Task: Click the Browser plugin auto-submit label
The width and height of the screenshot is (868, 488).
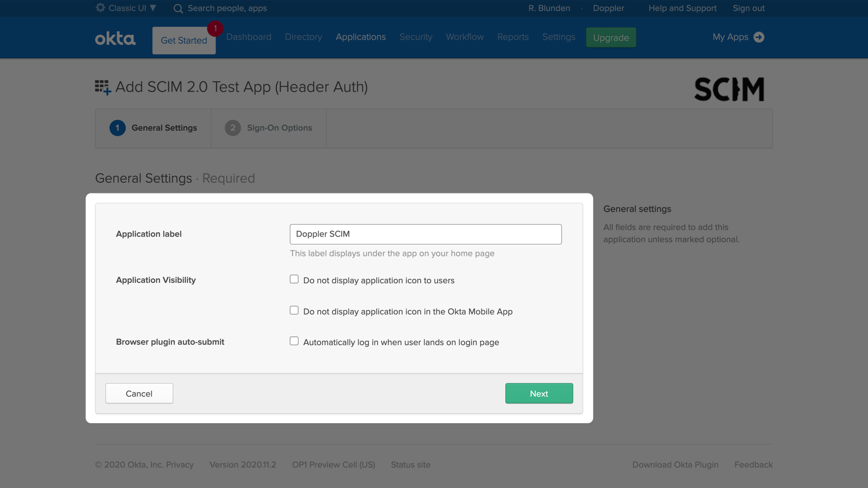Action: (170, 342)
